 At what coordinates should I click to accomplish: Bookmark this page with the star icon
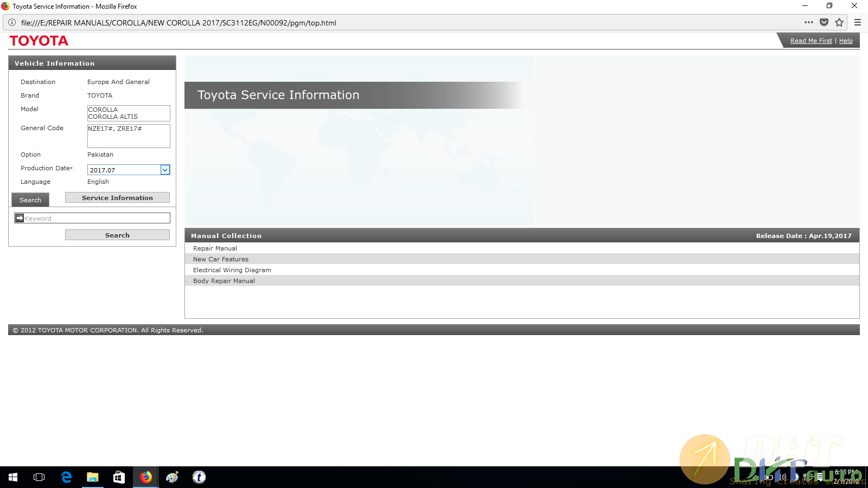tap(839, 23)
